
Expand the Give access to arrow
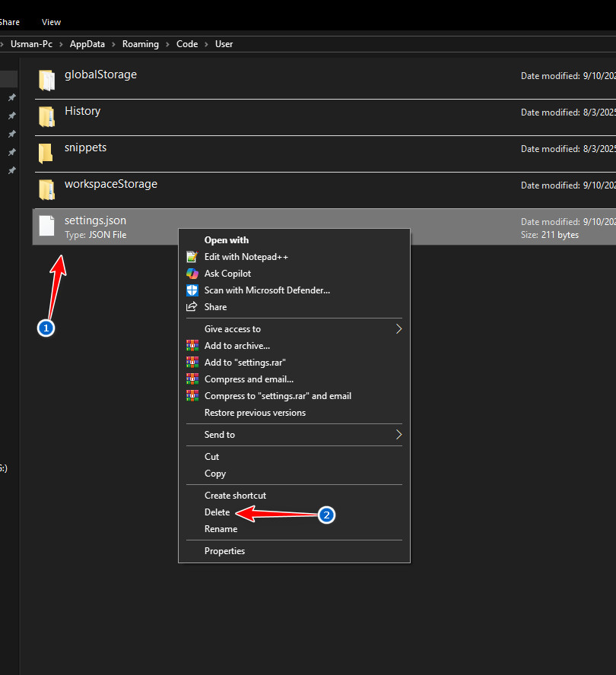click(399, 329)
